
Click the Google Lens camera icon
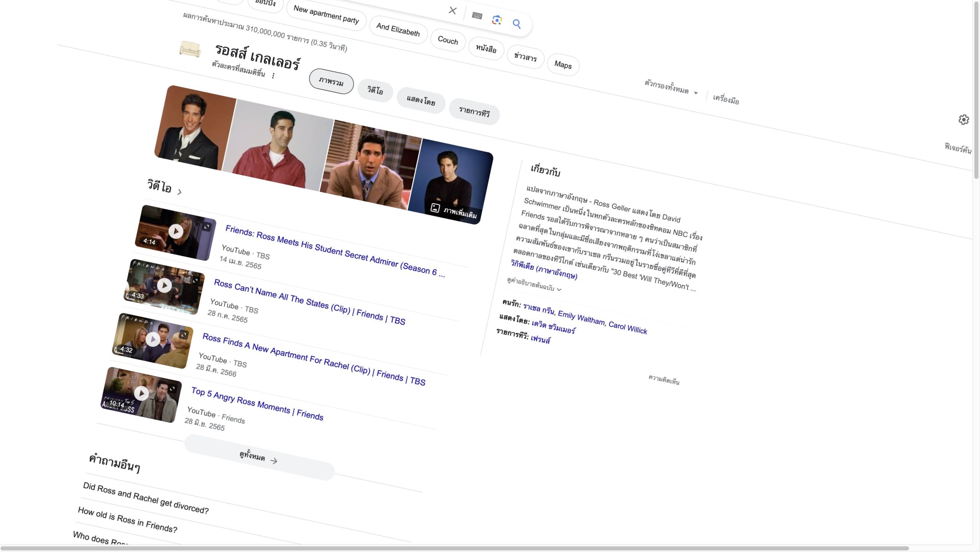coord(497,20)
